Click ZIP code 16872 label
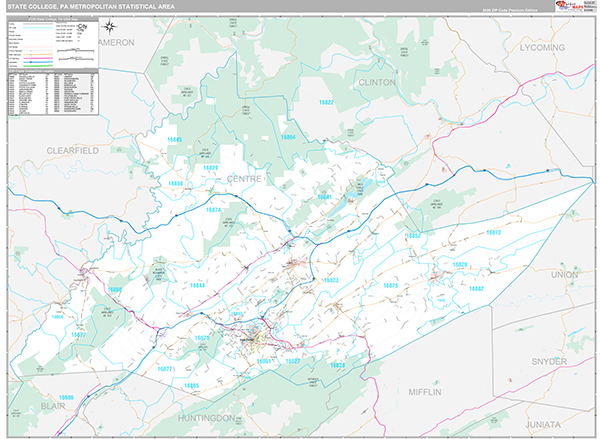Viewport: 600px width, 439px height. point(491,232)
